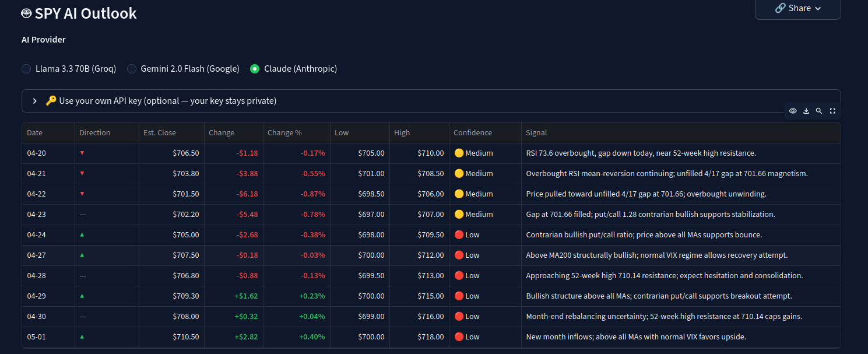Select Claude (Anthropic) provider
Viewport: 868px width, 354px height.
(293, 69)
